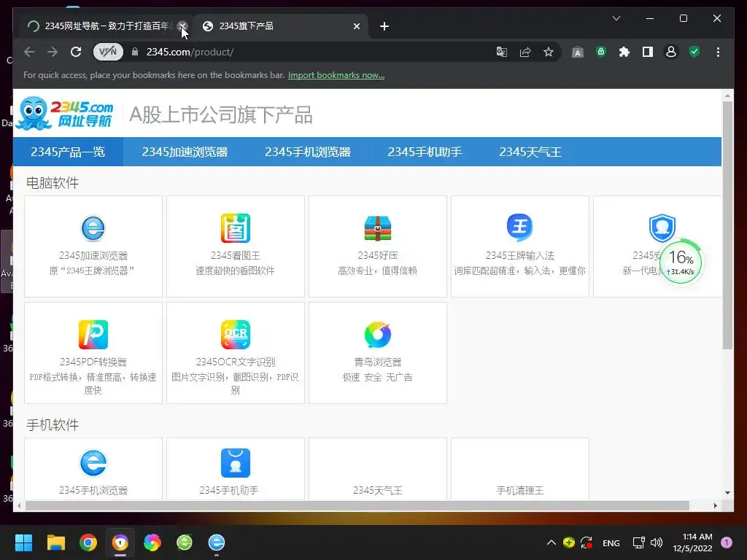The height and width of the screenshot is (560, 747).
Task: Open the profile account icon
Action: (671, 52)
